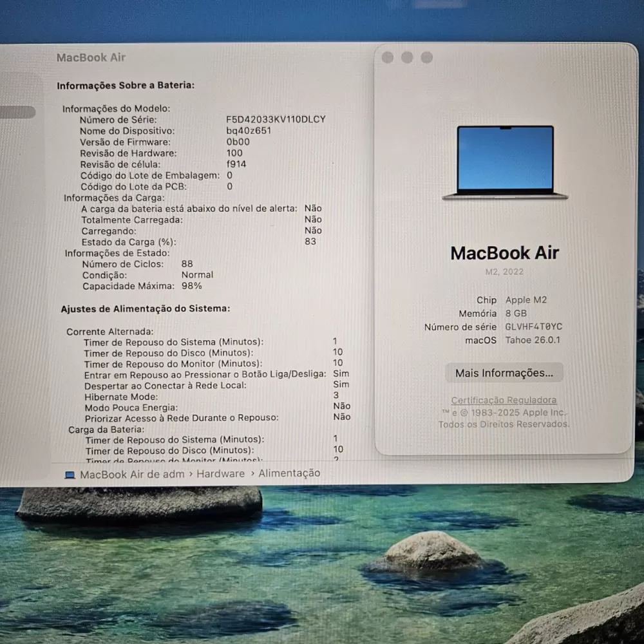Click the highlighted sidebar item on the left
644x644 pixels.
(x=17, y=113)
